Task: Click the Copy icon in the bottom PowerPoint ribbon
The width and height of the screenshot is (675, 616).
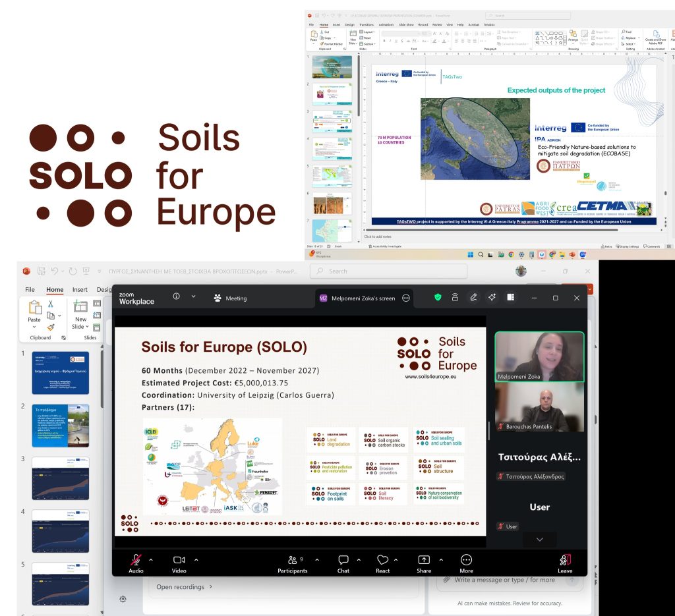Action: 50,316
